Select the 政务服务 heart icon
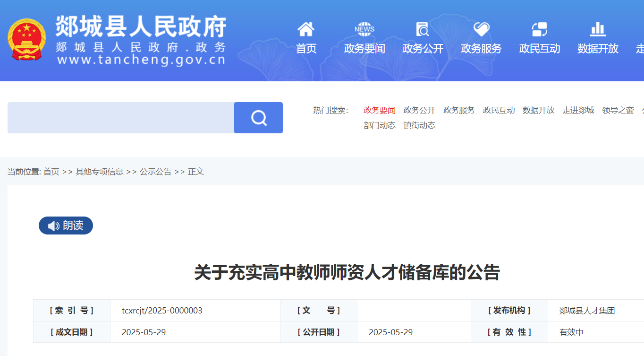The height and width of the screenshot is (356, 644). 481,29
